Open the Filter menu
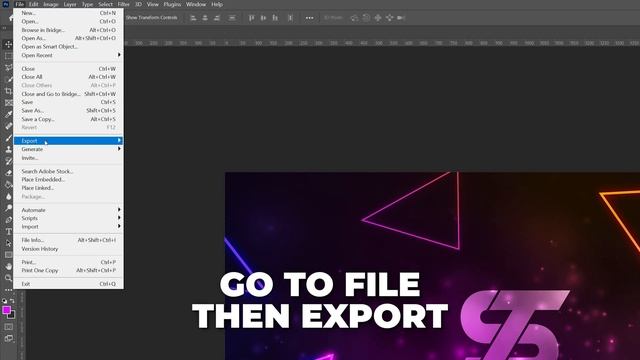The image size is (640, 360). tap(123, 4)
